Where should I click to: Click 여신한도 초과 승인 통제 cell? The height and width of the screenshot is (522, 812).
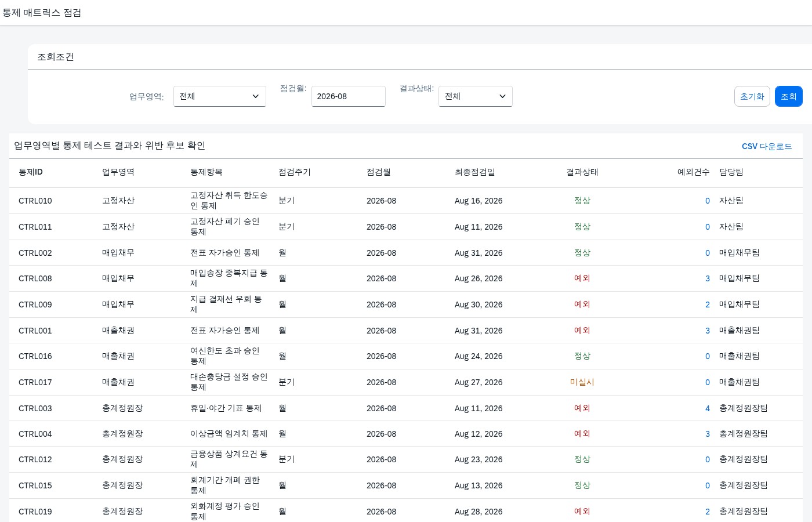click(225, 356)
